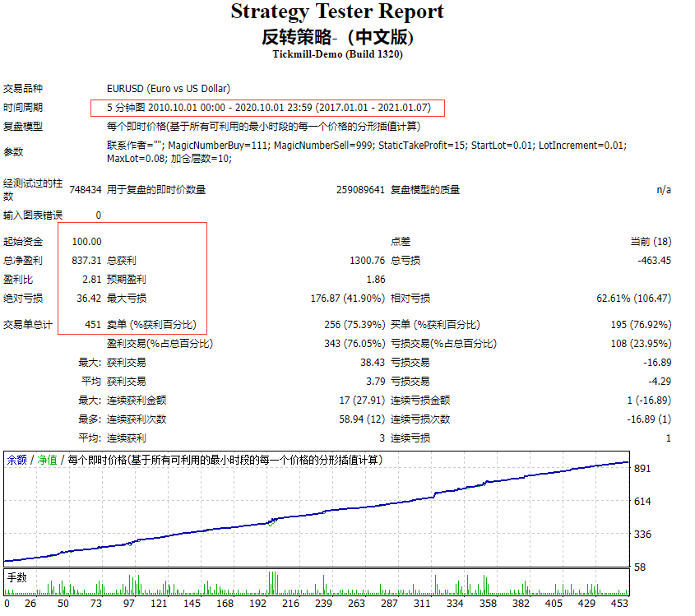Click x-axis tick label 216
695x616 pixels.
pos(290,604)
